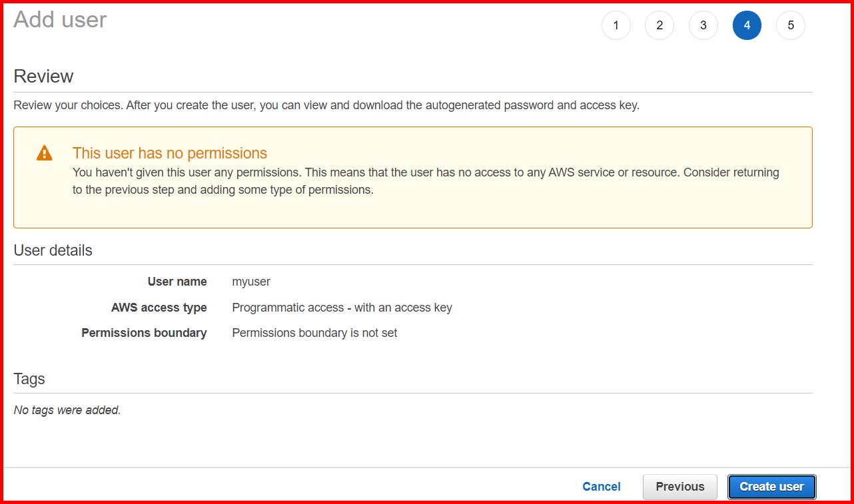Select the user name value myuser
The image size is (854, 504).
tap(251, 281)
